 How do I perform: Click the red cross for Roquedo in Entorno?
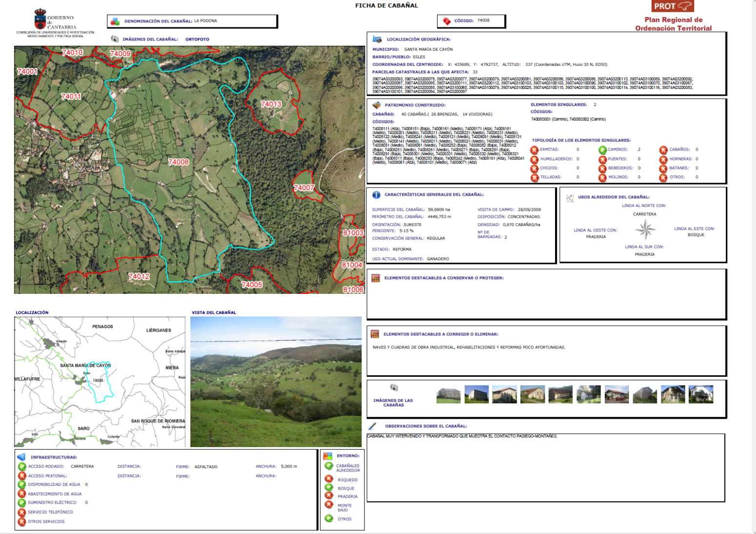[x=329, y=479]
